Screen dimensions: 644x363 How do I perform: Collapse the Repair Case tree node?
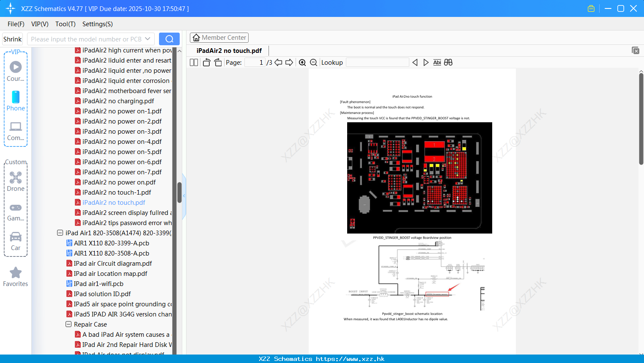click(69, 324)
